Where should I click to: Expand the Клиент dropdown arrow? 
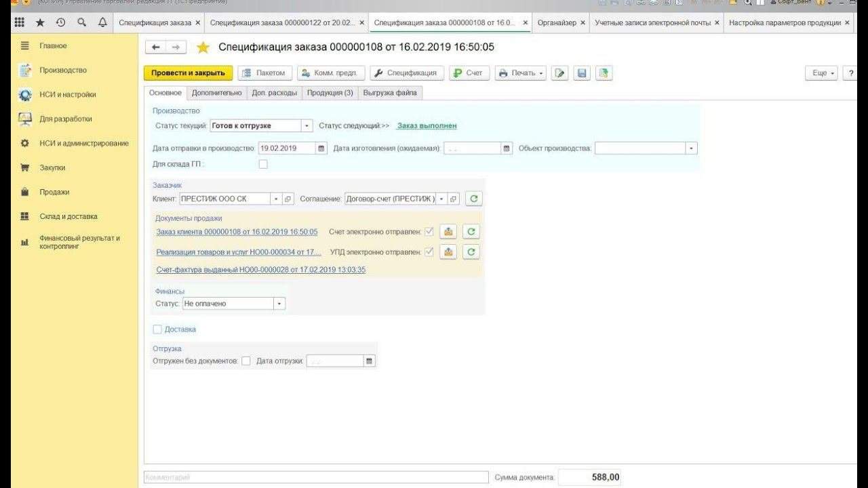point(276,199)
